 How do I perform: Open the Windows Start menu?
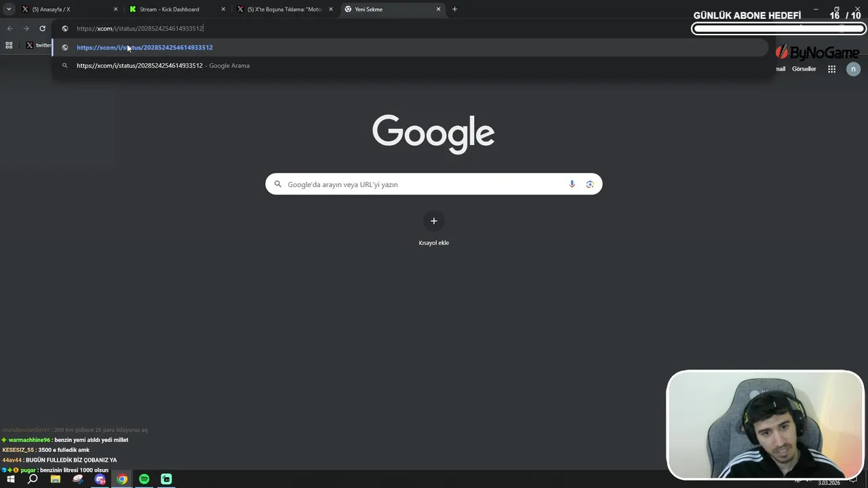(x=11, y=479)
